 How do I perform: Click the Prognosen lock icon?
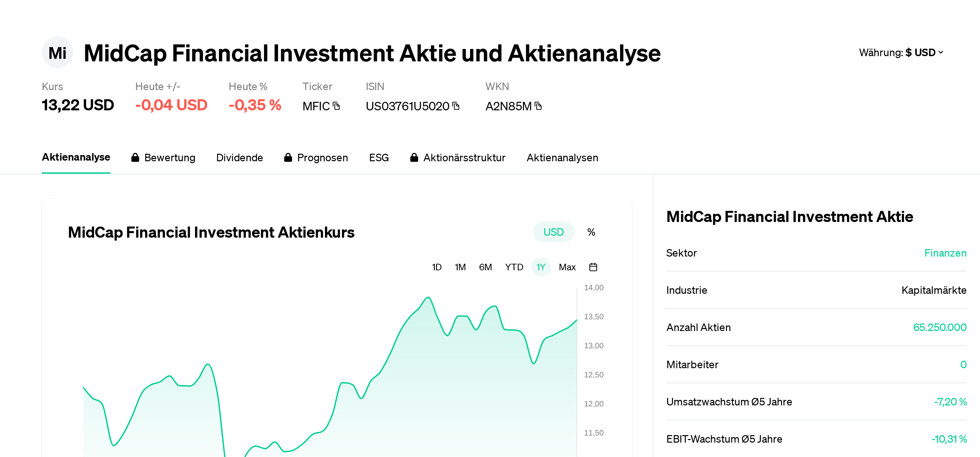pos(288,157)
